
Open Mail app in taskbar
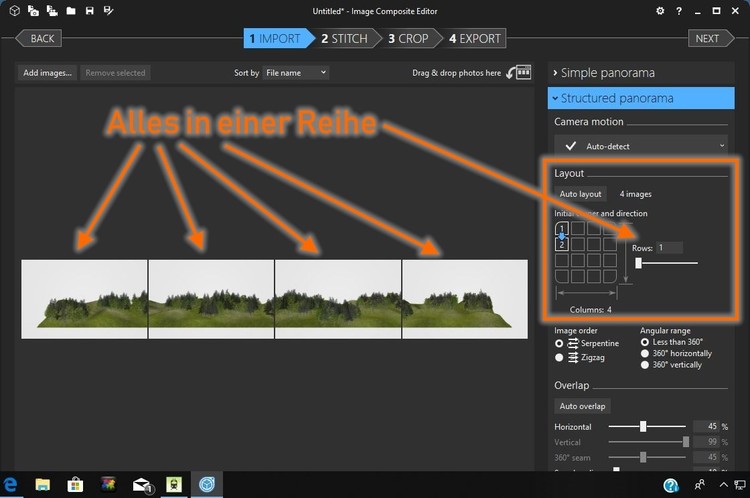tap(142, 485)
